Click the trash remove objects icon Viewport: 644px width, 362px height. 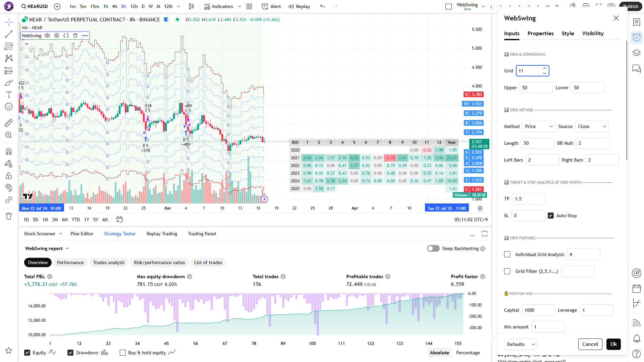(x=9, y=216)
